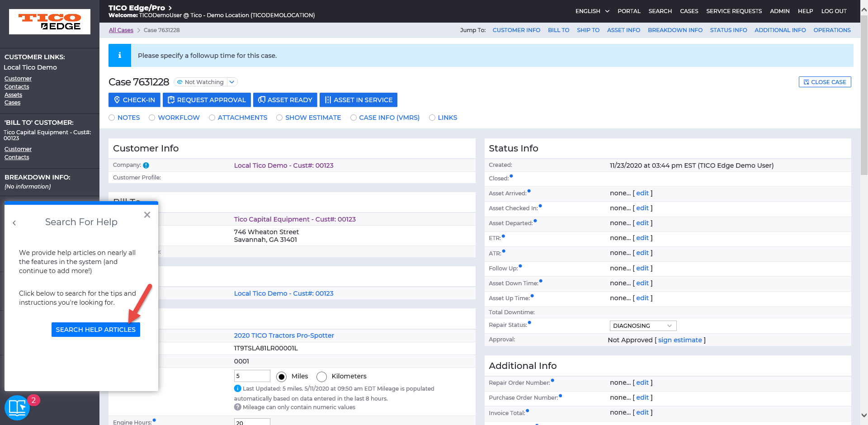Viewport: 868px width, 425px height.
Task: Edit the Asset Down Time value
Action: tap(642, 283)
